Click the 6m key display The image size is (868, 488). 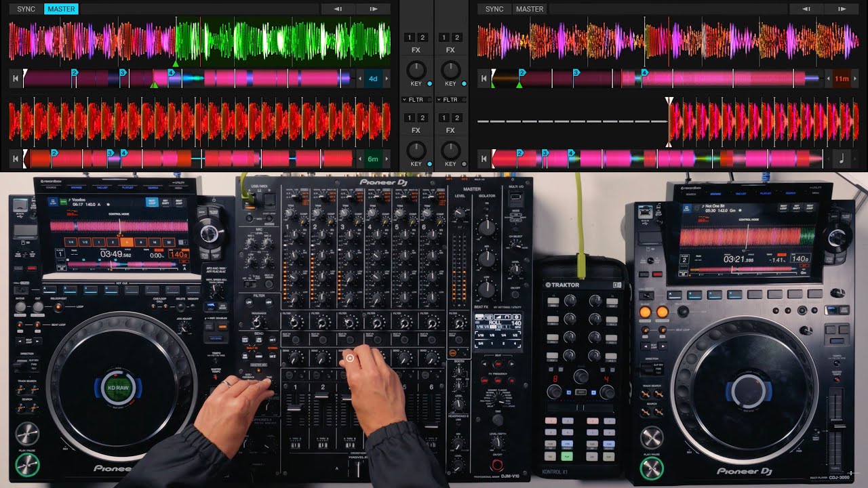click(x=373, y=159)
